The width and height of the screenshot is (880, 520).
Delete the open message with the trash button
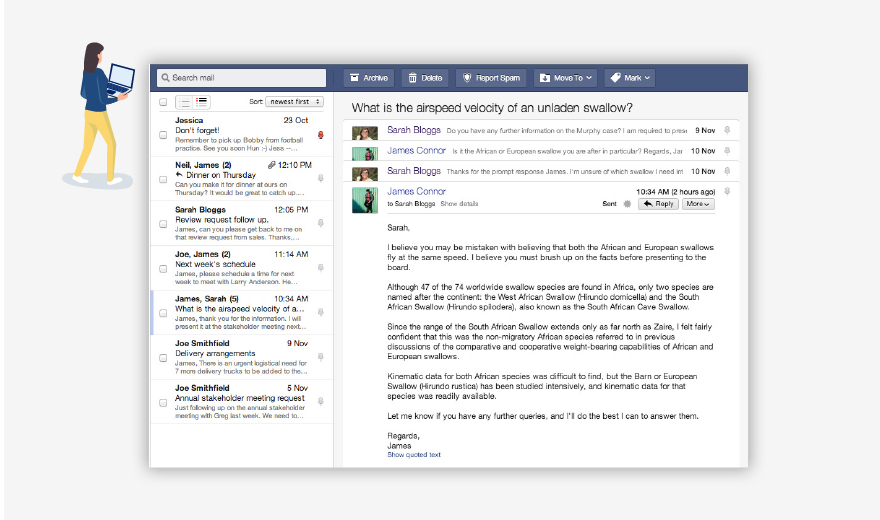pos(424,78)
